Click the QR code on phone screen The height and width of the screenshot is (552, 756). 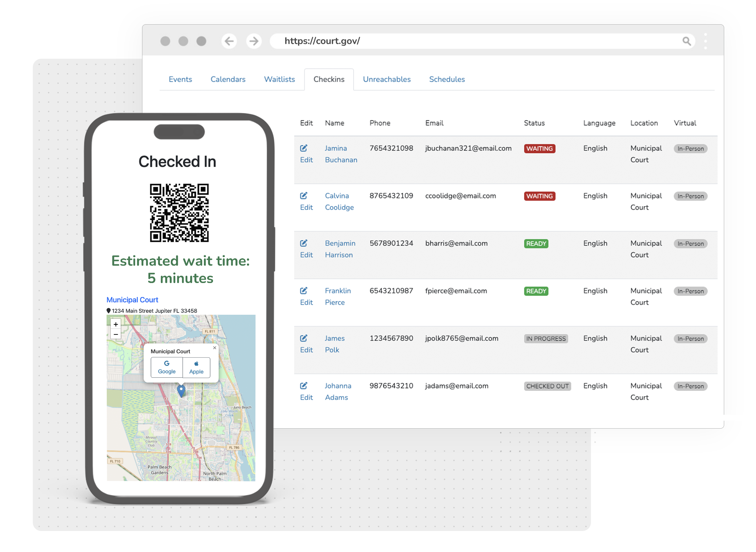(x=179, y=213)
